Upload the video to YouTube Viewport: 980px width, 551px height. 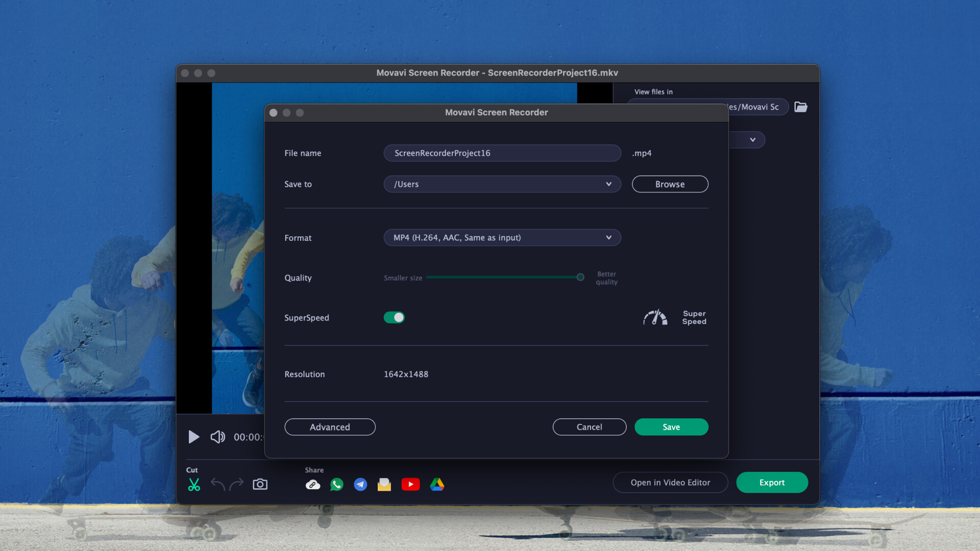(x=411, y=484)
